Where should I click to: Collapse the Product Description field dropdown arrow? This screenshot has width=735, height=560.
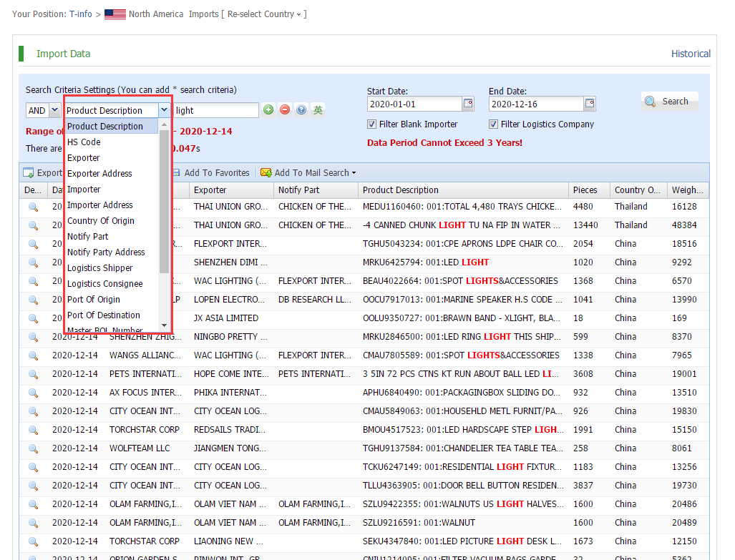pos(165,110)
